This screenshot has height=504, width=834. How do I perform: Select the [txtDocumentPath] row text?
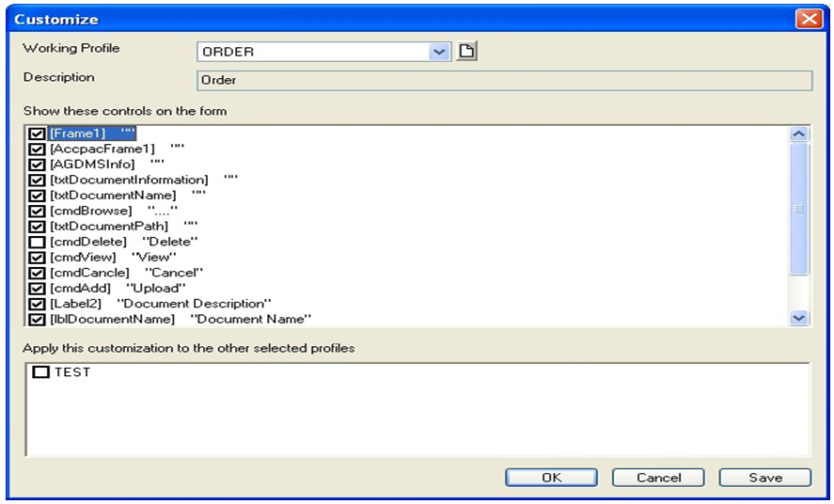(x=124, y=226)
